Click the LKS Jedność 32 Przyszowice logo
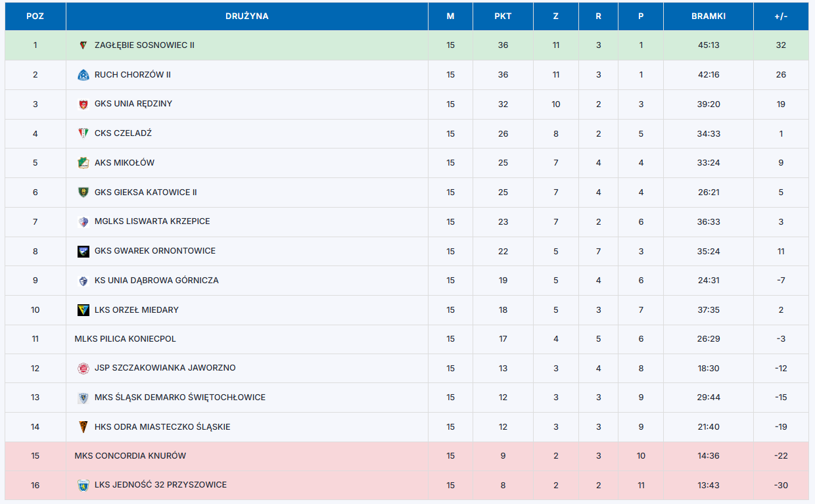The image size is (815, 504). coord(83,486)
